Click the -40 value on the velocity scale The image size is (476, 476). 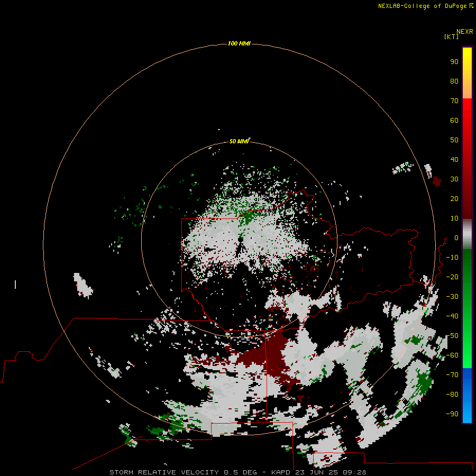point(452,316)
